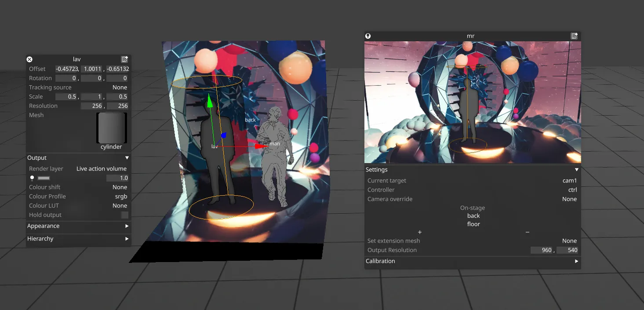Open the Colour Profile srgb selector
This screenshot has width=644, height=310.
pos(121,197)
